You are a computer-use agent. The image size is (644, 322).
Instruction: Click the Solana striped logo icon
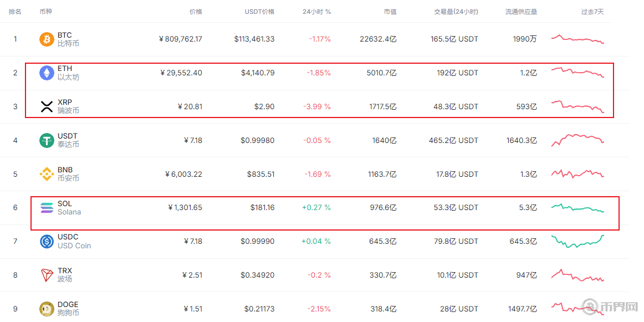(x=47, y=208)
